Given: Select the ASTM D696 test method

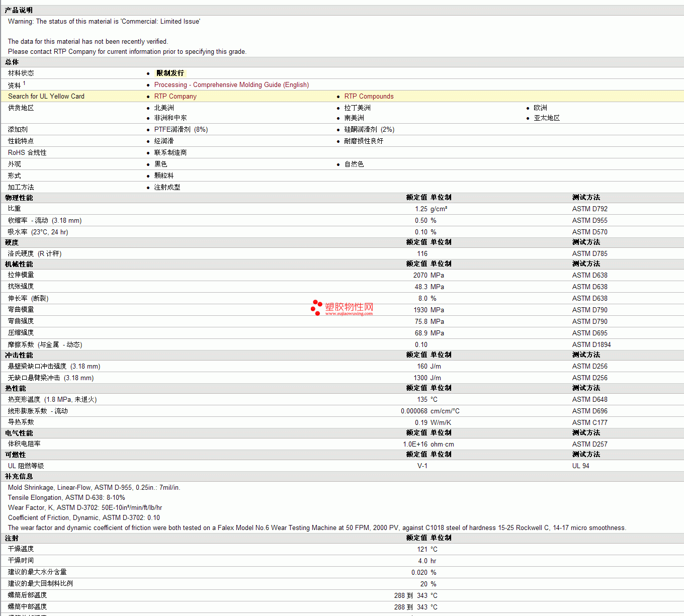Looking at the screenshot, I should click(590, 411).
